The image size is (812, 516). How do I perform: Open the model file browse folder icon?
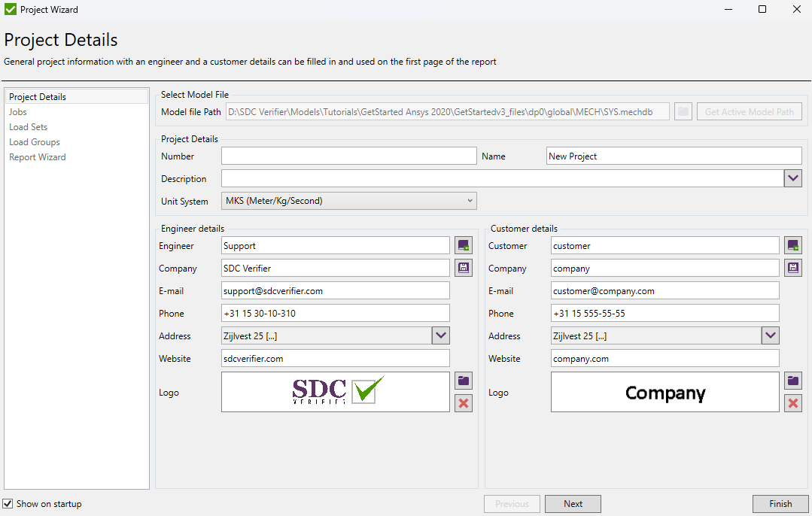click(683, 111)
